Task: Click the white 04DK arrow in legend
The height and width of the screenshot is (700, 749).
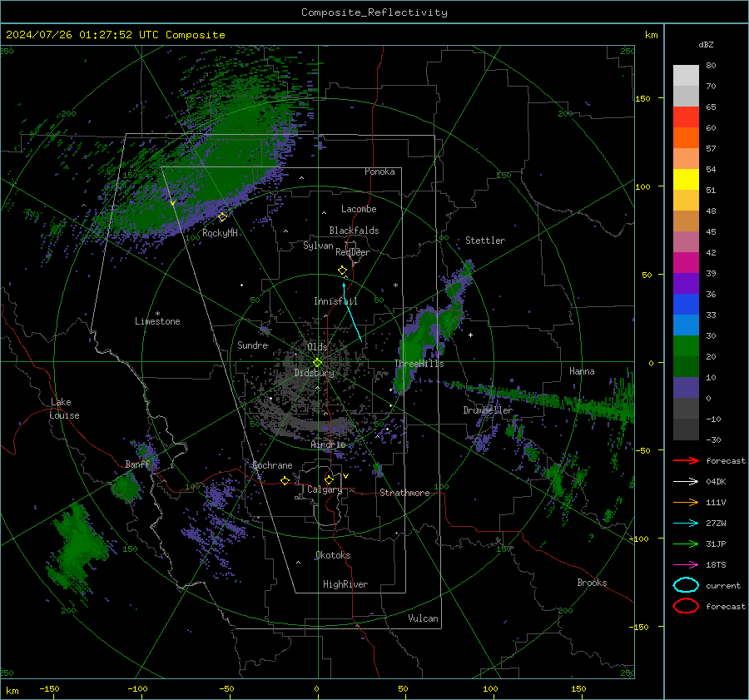Action: (686, 482)
